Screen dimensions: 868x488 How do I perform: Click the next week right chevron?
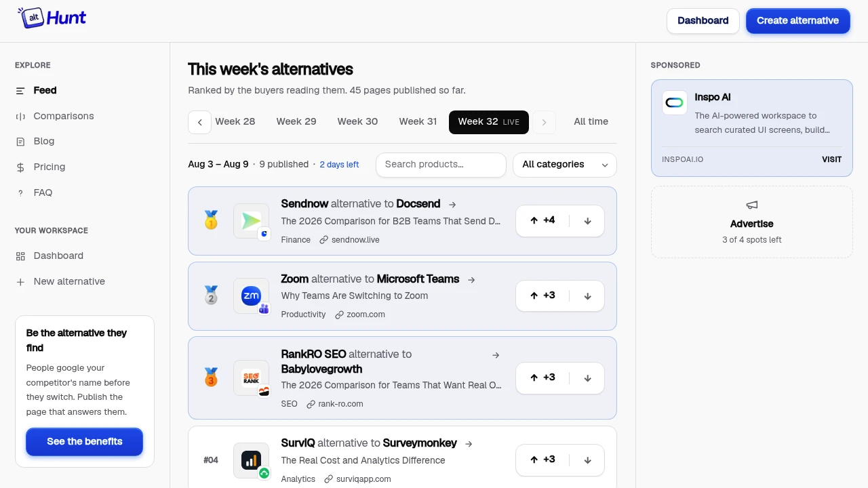544,122
